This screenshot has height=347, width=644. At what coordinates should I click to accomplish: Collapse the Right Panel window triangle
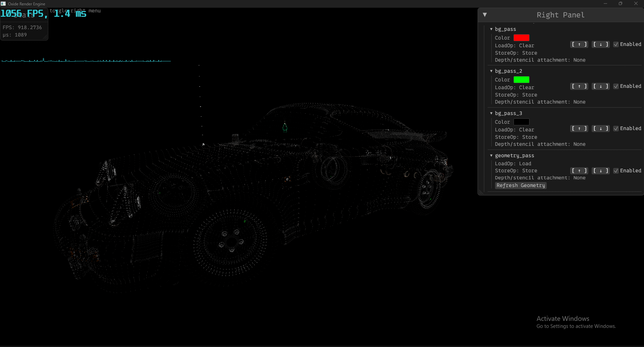click(485, 15)
